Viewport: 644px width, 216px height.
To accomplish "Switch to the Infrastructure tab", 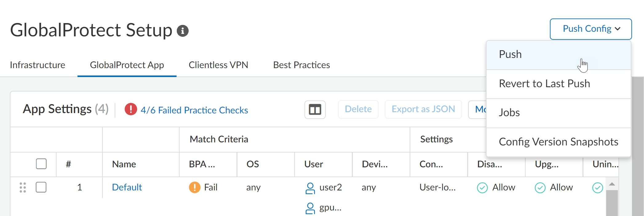I will [38, 65].
